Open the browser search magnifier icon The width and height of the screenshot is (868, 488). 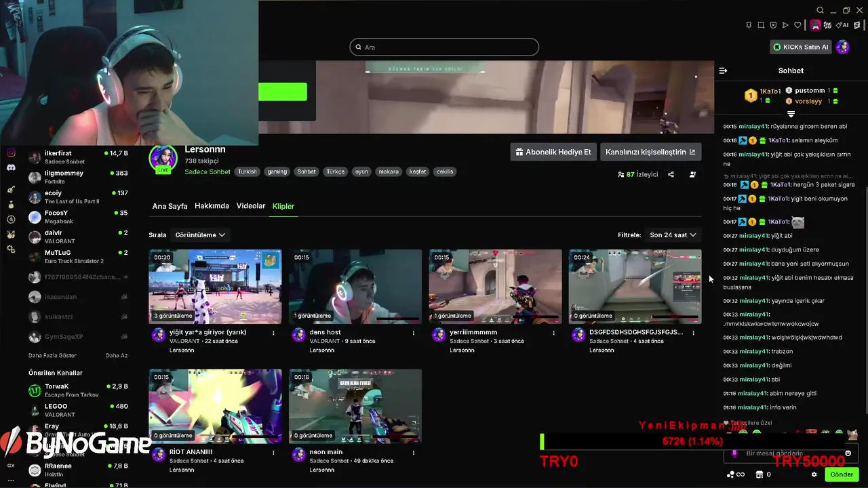click(820, 10)
